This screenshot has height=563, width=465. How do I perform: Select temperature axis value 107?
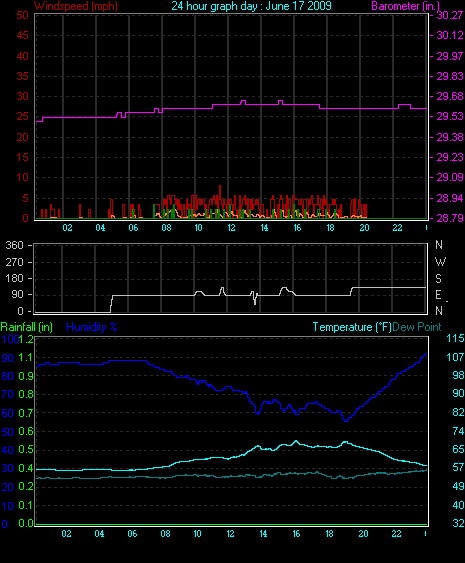(x=455, y=357)
